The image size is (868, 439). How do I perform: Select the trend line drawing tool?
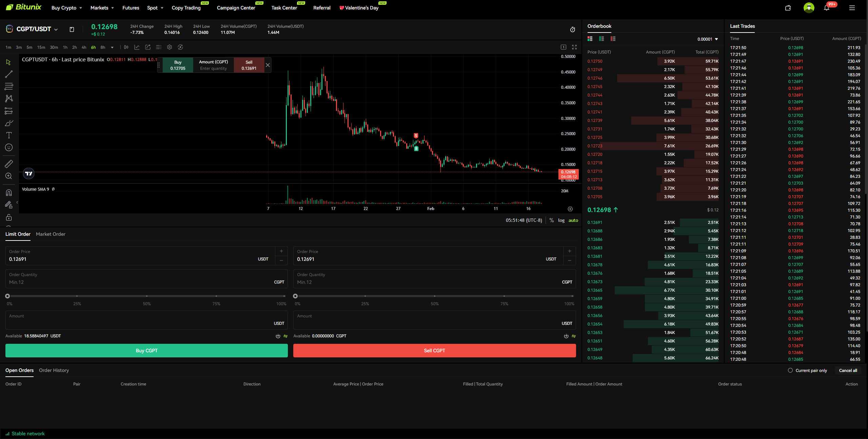[9, 74]
